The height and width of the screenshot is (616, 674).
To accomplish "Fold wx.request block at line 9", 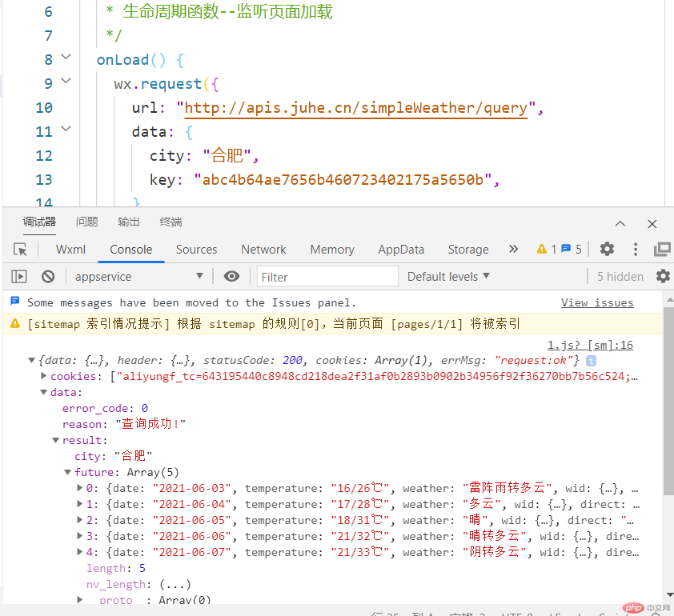I will pos(66,81).
